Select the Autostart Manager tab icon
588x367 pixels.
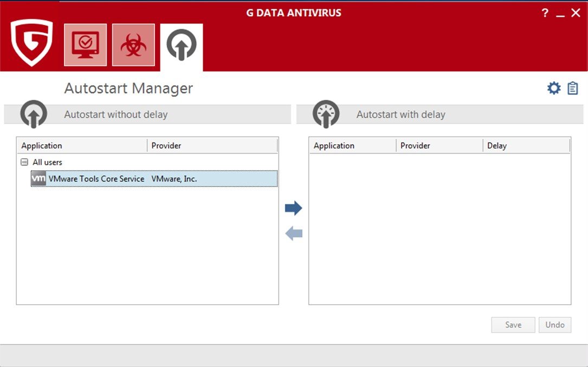(182, 46)
